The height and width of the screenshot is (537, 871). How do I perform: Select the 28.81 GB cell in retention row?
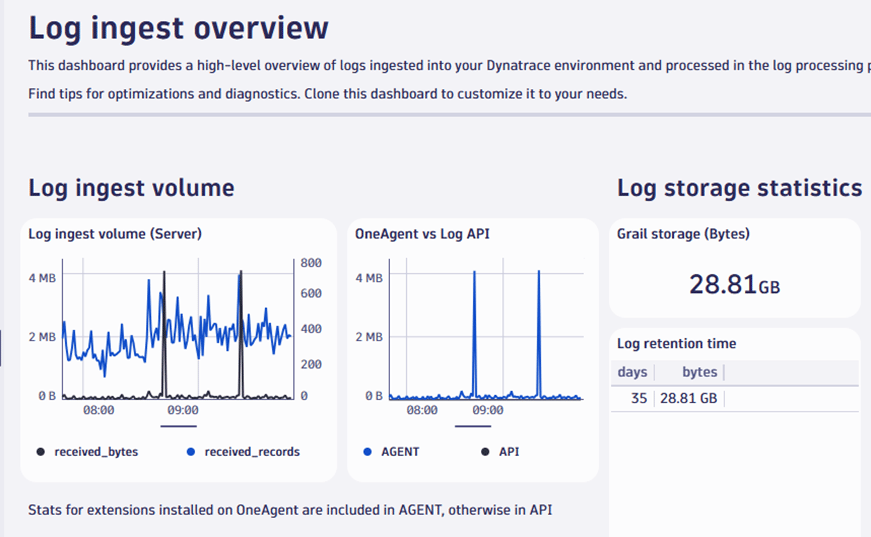pos(688,398)
